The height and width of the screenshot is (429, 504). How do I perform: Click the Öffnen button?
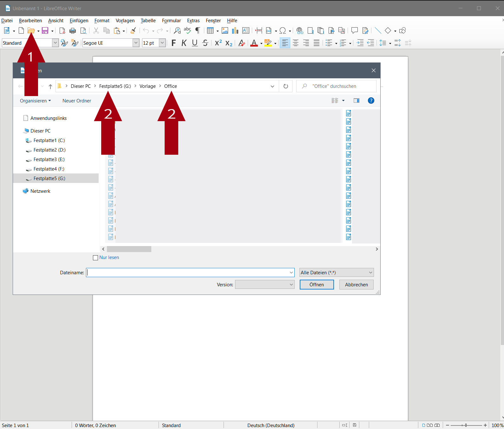317,284
